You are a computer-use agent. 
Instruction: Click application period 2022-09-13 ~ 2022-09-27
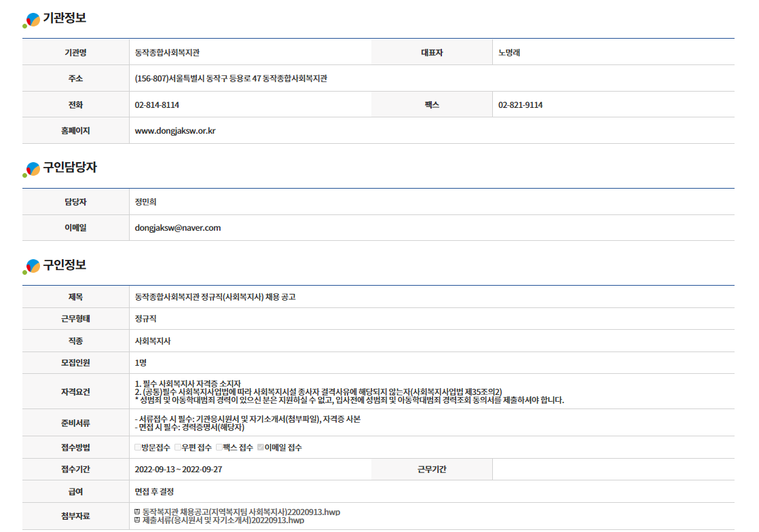[x=179, y=470]
